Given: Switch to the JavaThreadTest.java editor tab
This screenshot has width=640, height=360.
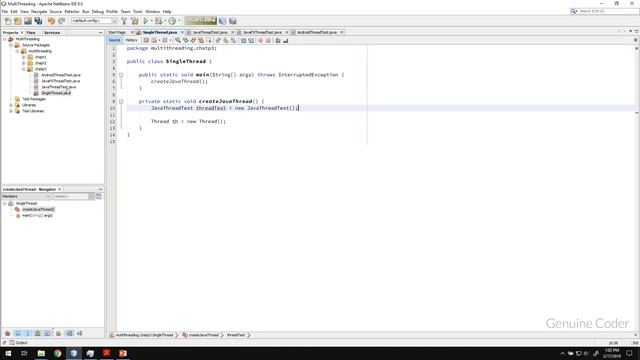Looking at the screenshot, I should tap(210, 32).
